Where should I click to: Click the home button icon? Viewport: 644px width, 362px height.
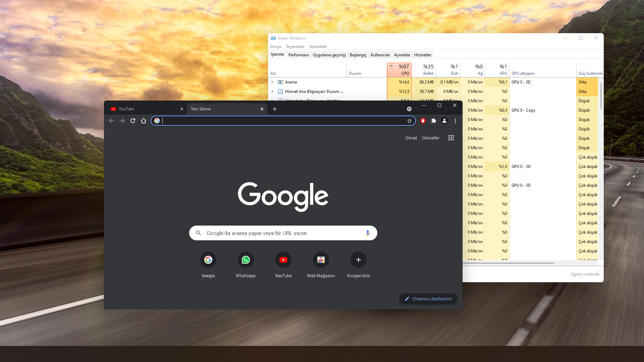click(144, 121)
